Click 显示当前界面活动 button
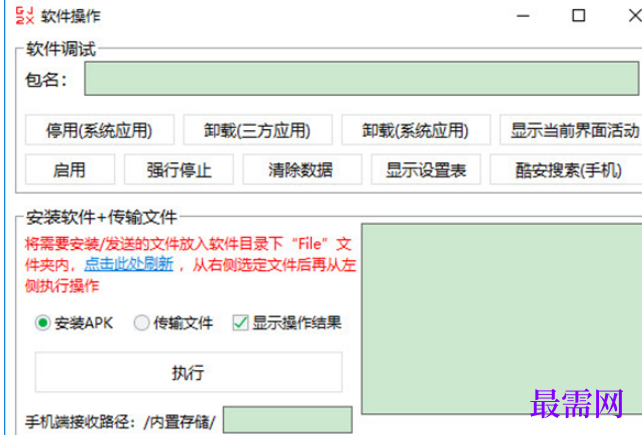 (571, 131)
